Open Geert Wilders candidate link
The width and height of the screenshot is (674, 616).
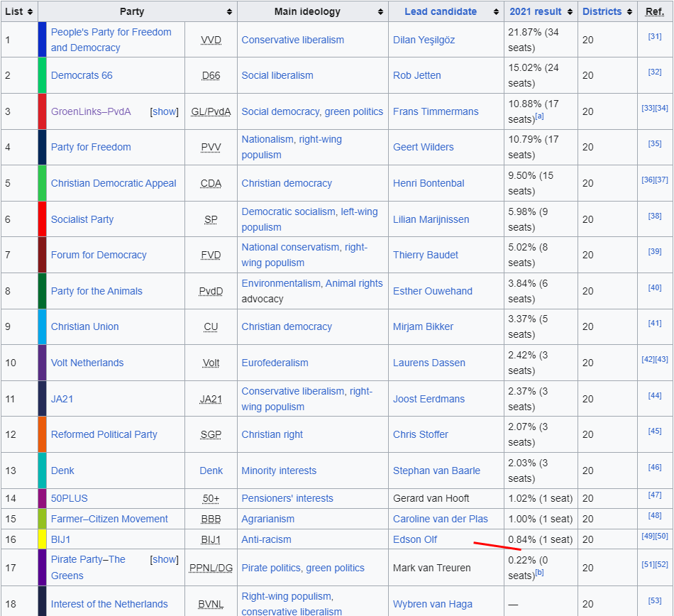424,148
